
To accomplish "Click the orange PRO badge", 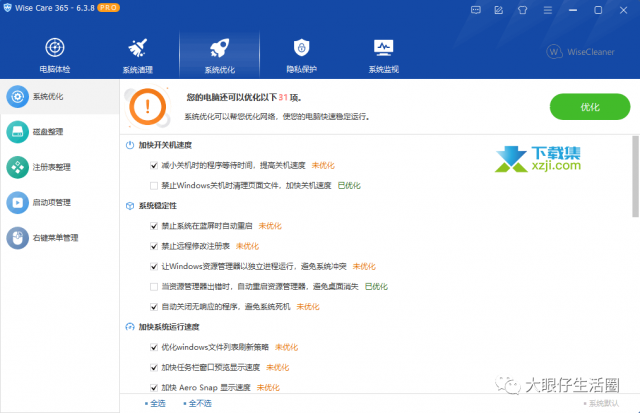I will point(108,8).
